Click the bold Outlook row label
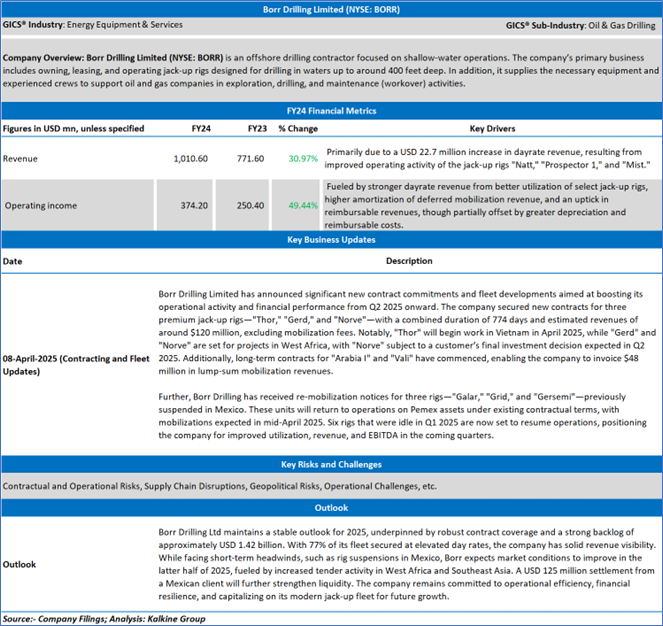The height and width of the screenshot is (626, 663). [x=19, y=564]
